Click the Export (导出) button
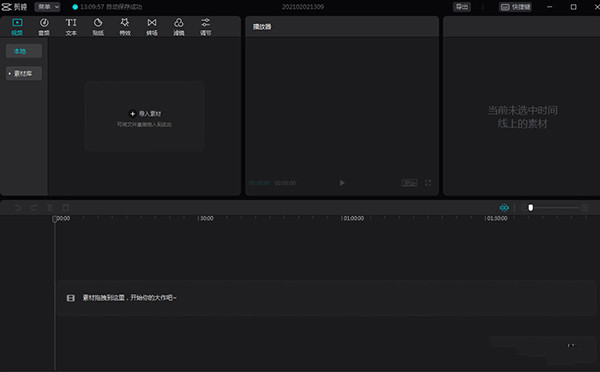600x372 pixels. [x=462, y=7]
